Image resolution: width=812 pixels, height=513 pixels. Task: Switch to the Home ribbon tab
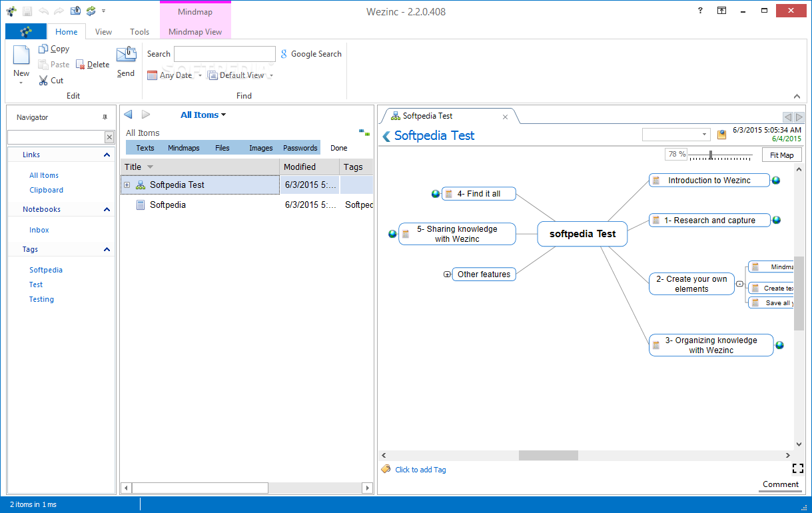pyautogui.click(x=67, y=31)
